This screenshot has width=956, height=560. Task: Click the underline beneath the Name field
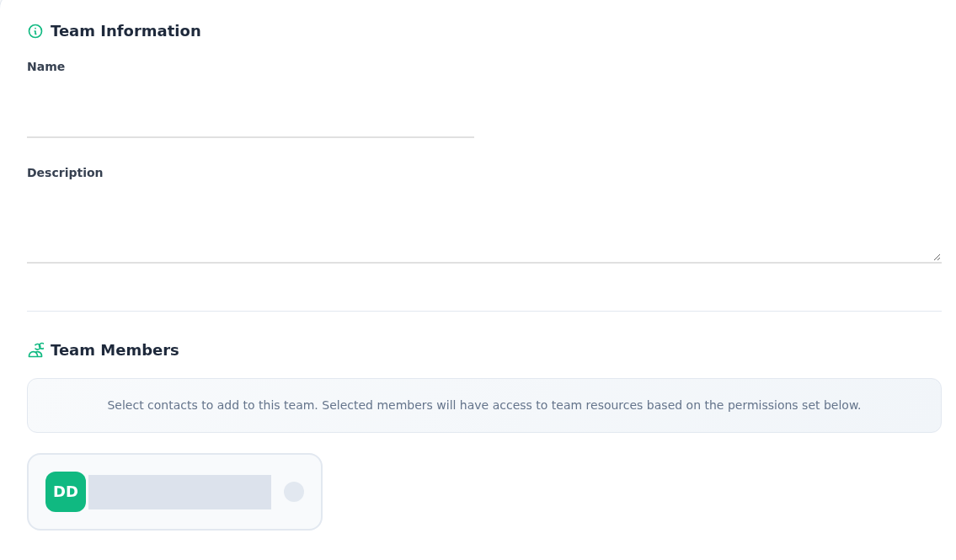click(x=251, y=137)
